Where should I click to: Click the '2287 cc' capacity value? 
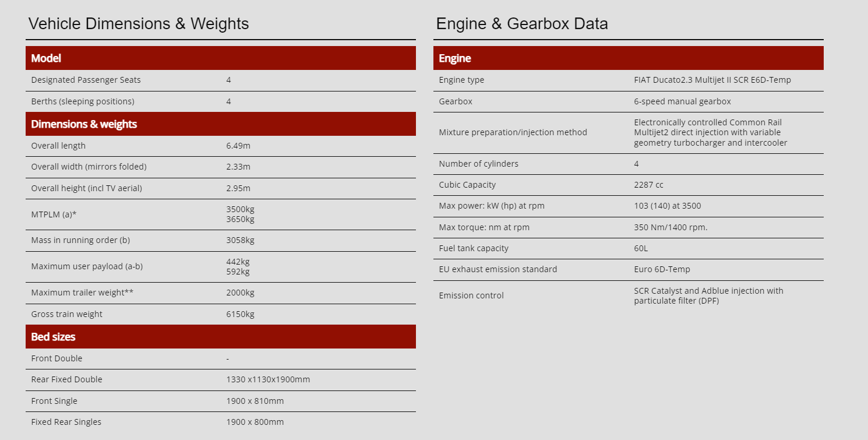point(648,185)
